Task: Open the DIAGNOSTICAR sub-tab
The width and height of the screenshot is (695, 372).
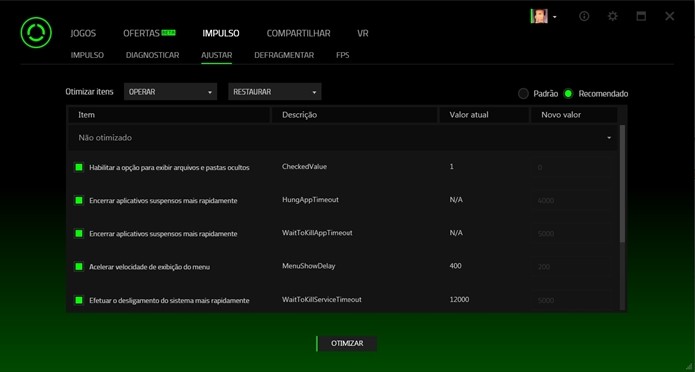Action: 152,55
